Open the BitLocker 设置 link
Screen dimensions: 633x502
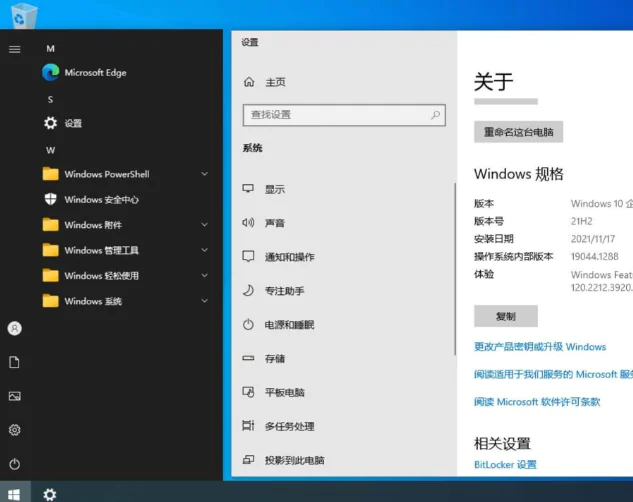tap(505, 465)
